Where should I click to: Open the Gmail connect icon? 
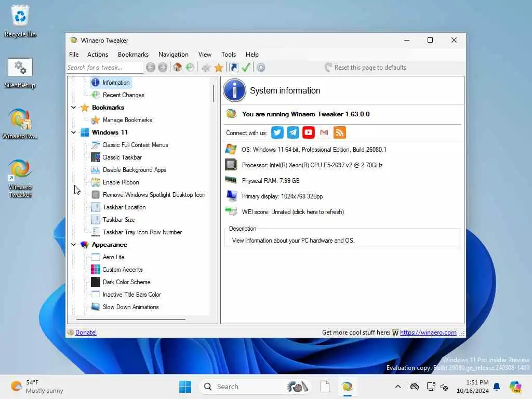point(324,132)
